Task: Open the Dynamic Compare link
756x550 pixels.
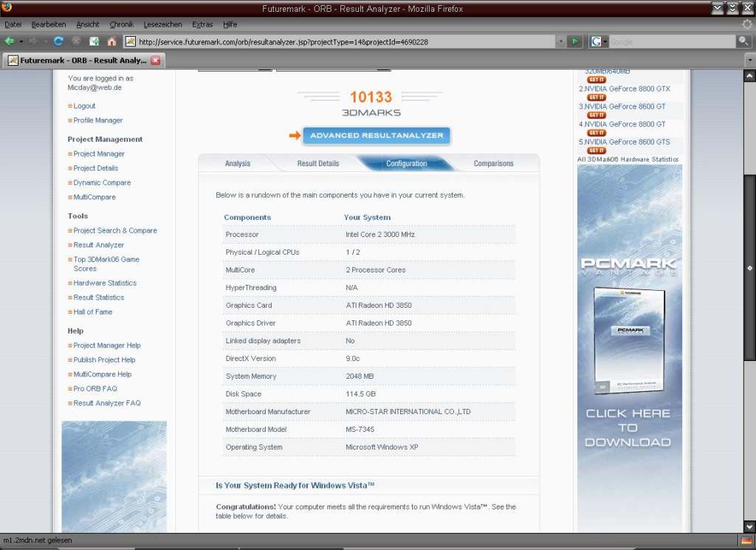Action: point(102,182)
